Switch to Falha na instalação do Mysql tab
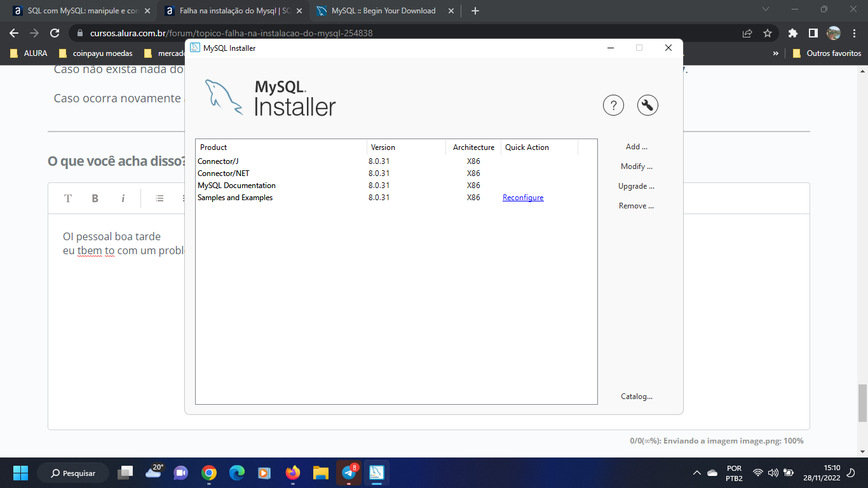Image resolution: width=868 pixels, height=488 pixels. pyautogui.click(x=234, y=11)
